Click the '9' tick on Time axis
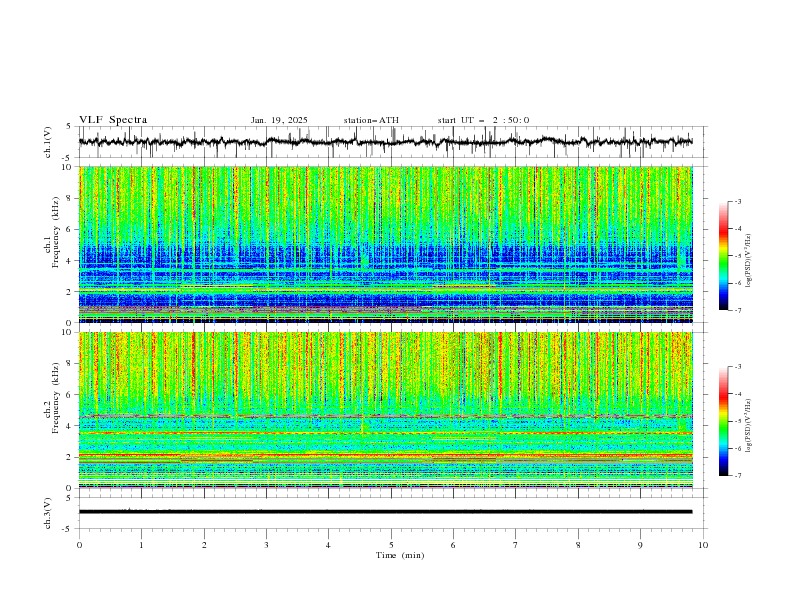The height and width of the screenshot is (612, 792). point(640,545)
